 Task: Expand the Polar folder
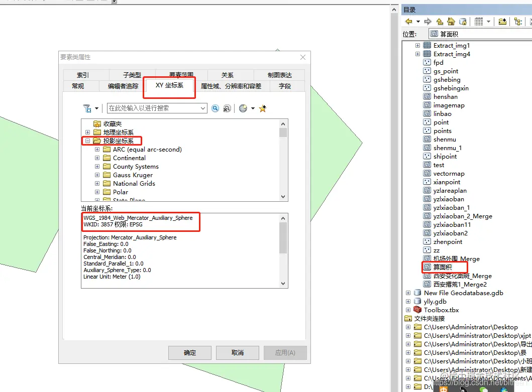click(97, 192)
